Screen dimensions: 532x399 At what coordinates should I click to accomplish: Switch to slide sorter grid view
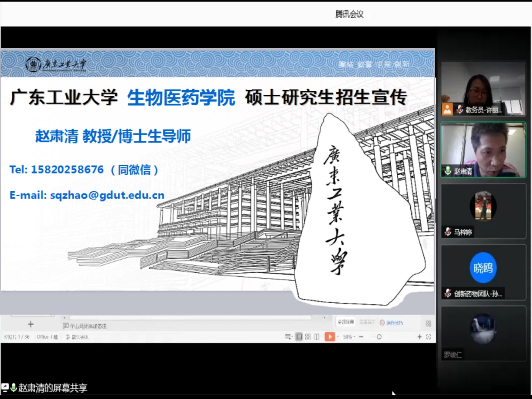click(308, 337)
